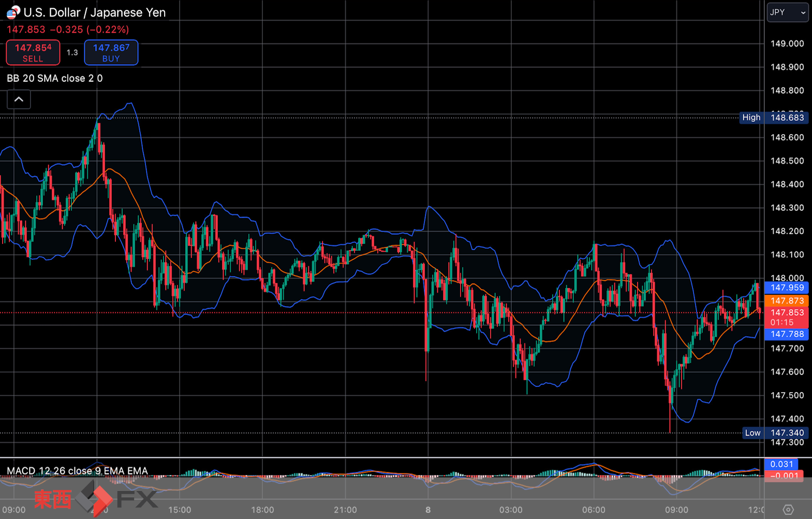The width and height of the screenshot is (812, 519).
Task: Click the 149.000 price axis label
Action: (x=787, y=44)
